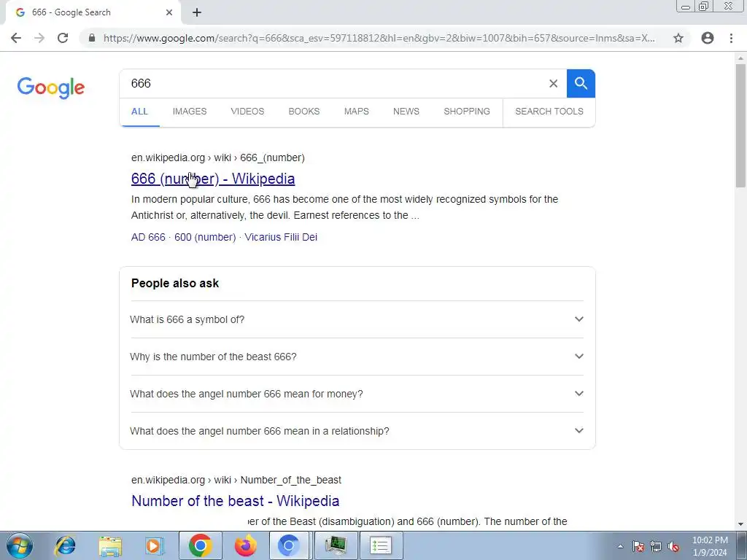Go back using the browser back arrow

(x=16, y=38)
